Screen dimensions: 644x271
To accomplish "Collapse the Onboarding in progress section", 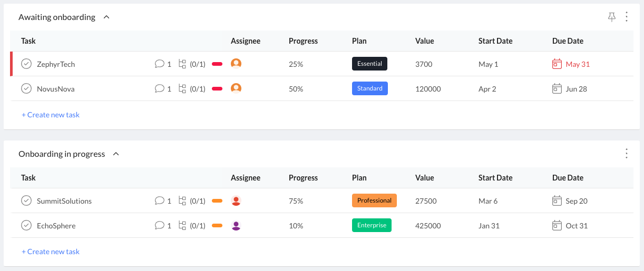I will [x=116, y=154].
